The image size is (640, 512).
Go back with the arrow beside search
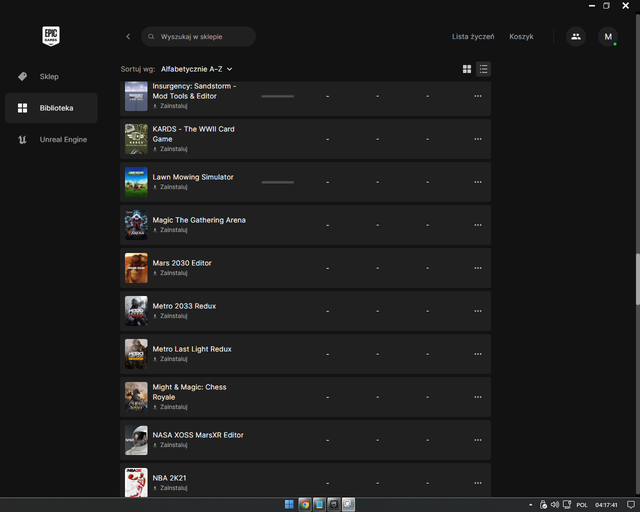coord(128,36)
